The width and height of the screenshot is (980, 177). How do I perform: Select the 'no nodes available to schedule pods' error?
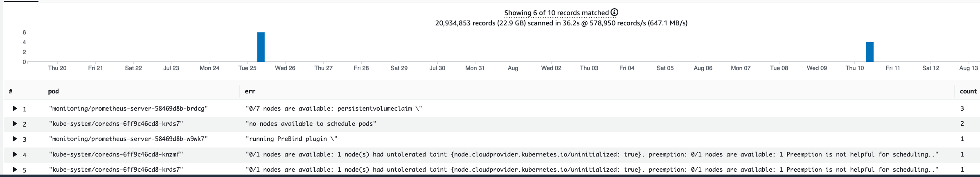311,124
